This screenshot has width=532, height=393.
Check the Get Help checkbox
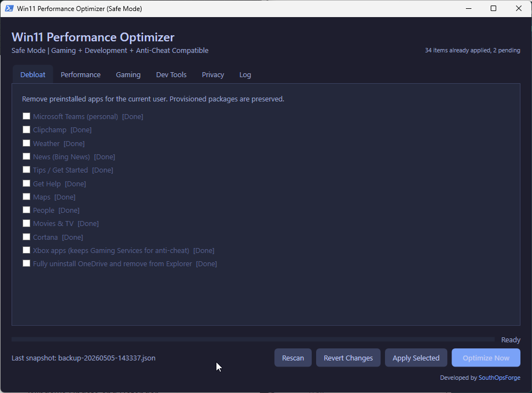[x=26, y=184]
